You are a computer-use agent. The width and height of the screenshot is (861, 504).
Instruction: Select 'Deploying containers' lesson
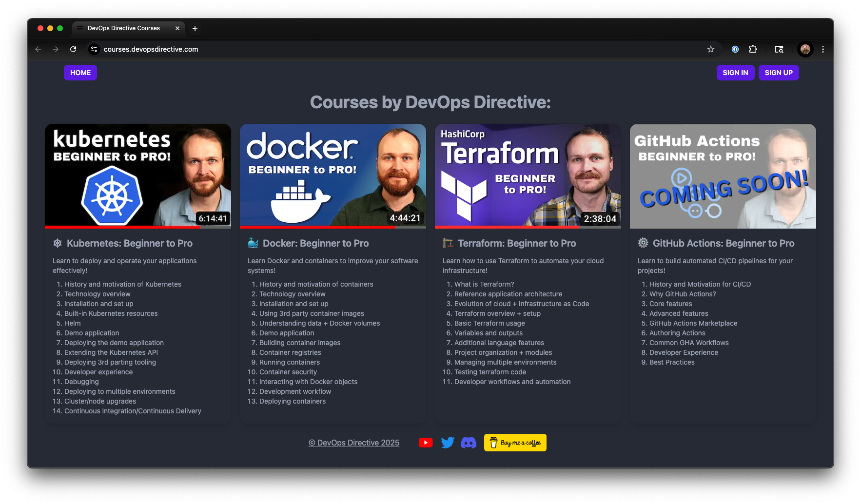point(293,401)
